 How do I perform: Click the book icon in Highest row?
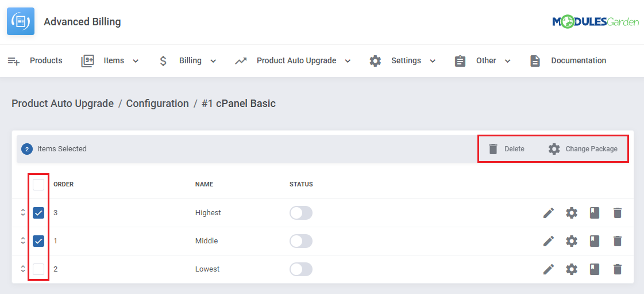coord(594,213)
